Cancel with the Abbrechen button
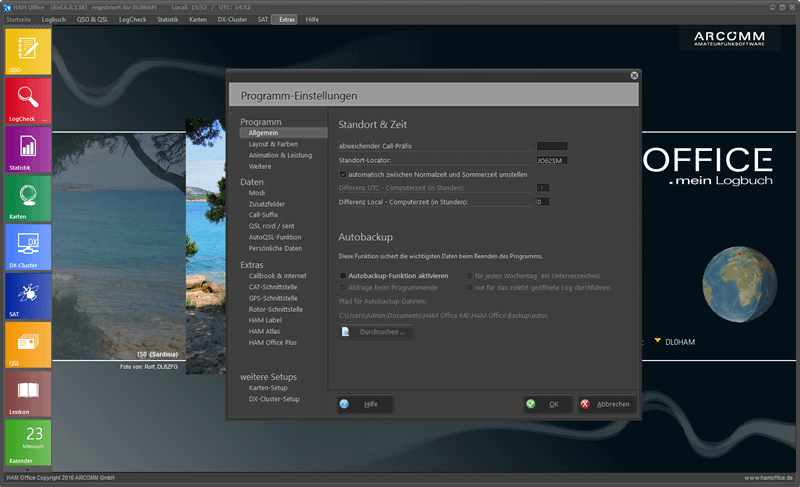Image resolution: width=800 pixels, height=487 pixels. tap(607, 404)
